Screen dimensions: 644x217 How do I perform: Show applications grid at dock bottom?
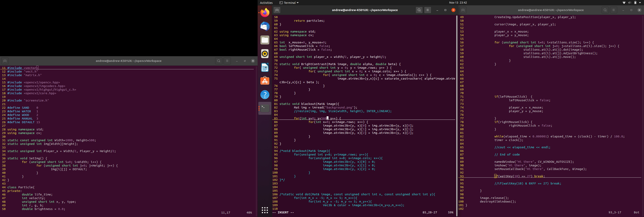[265, 210]
